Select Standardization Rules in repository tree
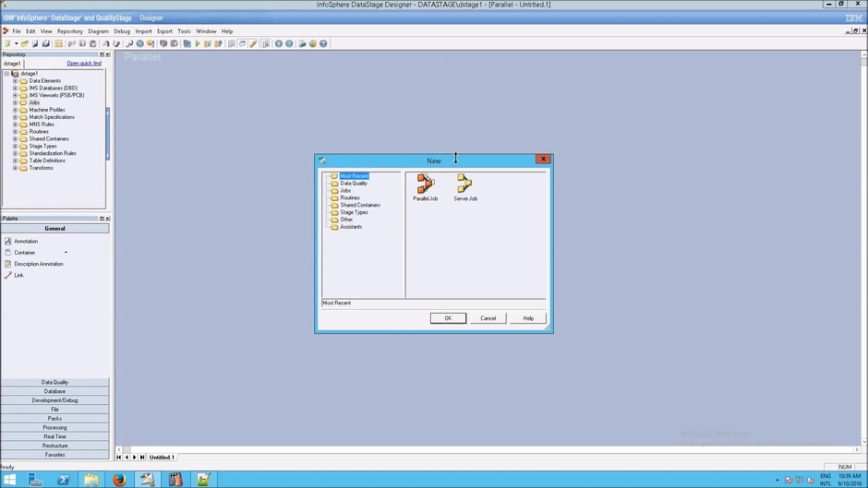This screenshot has height=488, width=868. [53, 153]
